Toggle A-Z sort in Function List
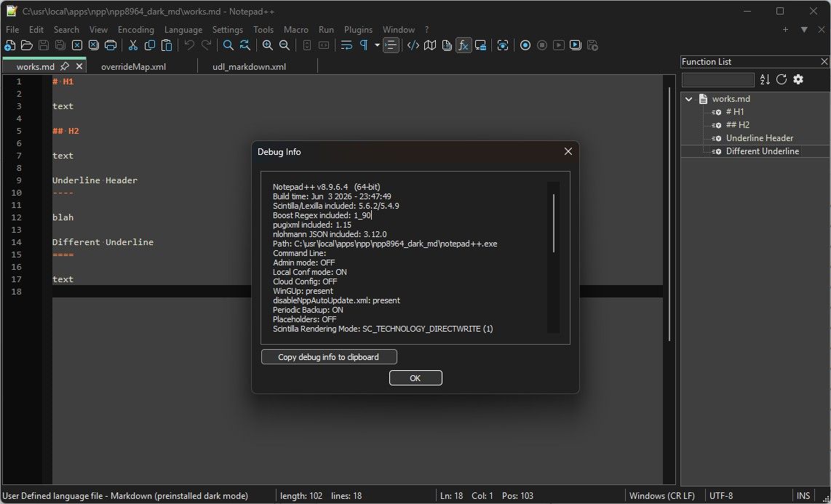 765,79
